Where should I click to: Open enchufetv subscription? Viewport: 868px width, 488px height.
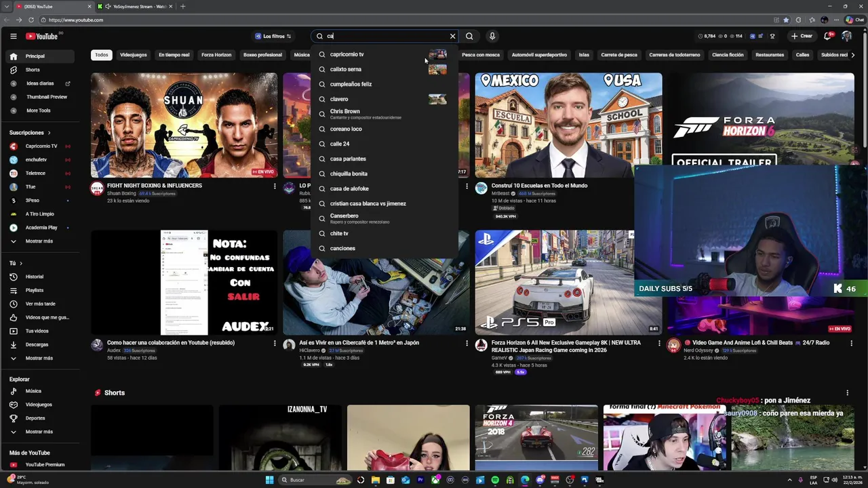pyautogui.click(x=39, y=160)
